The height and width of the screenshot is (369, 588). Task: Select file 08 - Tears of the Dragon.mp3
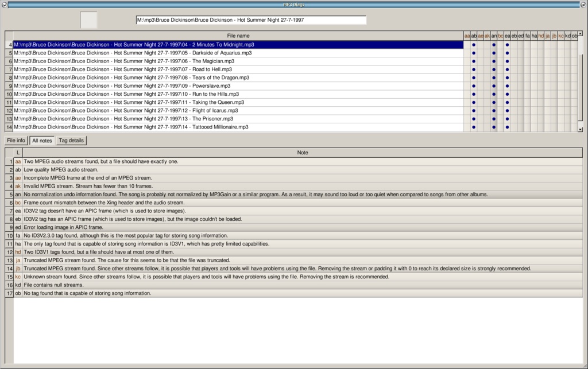[132, 77]
